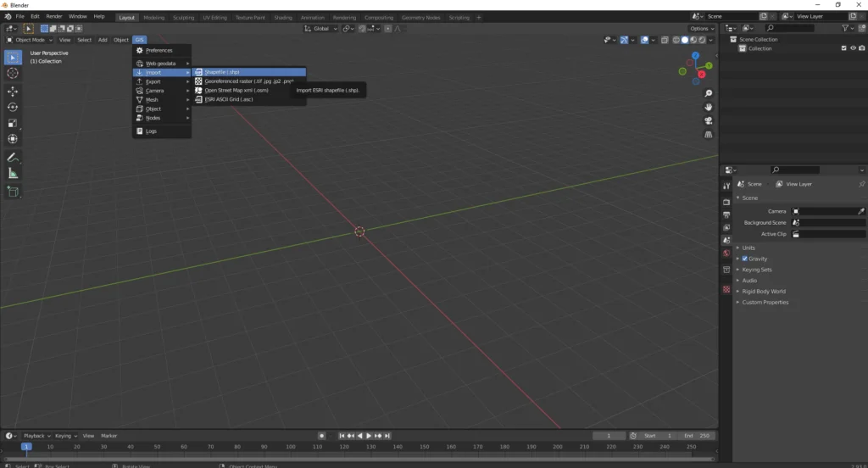
Task: Expand the Custom Properties panel
Action: [765, 303]
